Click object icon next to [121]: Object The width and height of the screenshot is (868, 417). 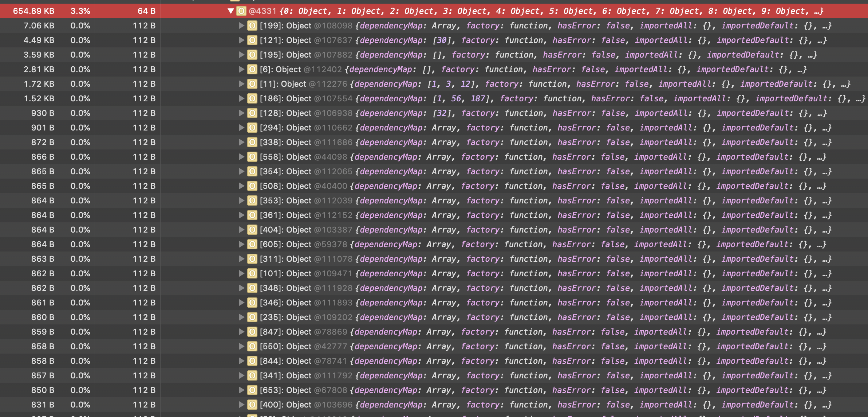pos(252,40)
